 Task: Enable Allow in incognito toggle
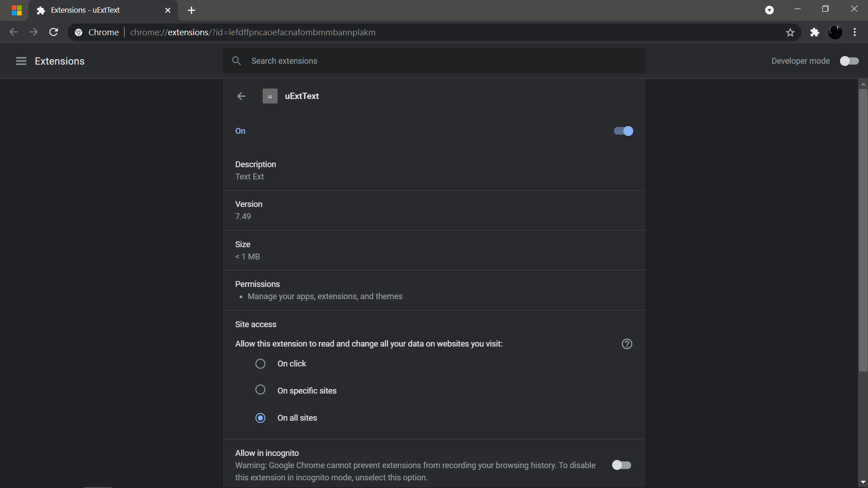click(621, 465)
